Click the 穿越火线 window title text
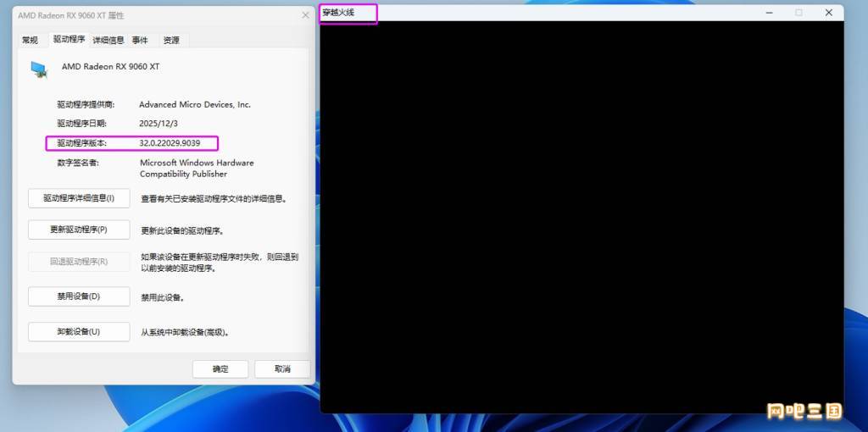The height and width of the screenshot is (432, 868). pos(338,13)
